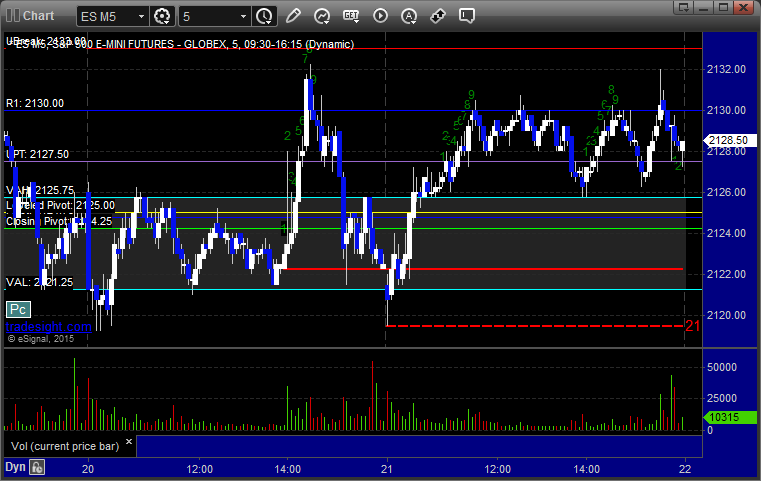The height and width of the screenshot is (481, 761).
Task: Toggle the Pc button on chart
Action: pyautogui.click(x=18, y=309)
